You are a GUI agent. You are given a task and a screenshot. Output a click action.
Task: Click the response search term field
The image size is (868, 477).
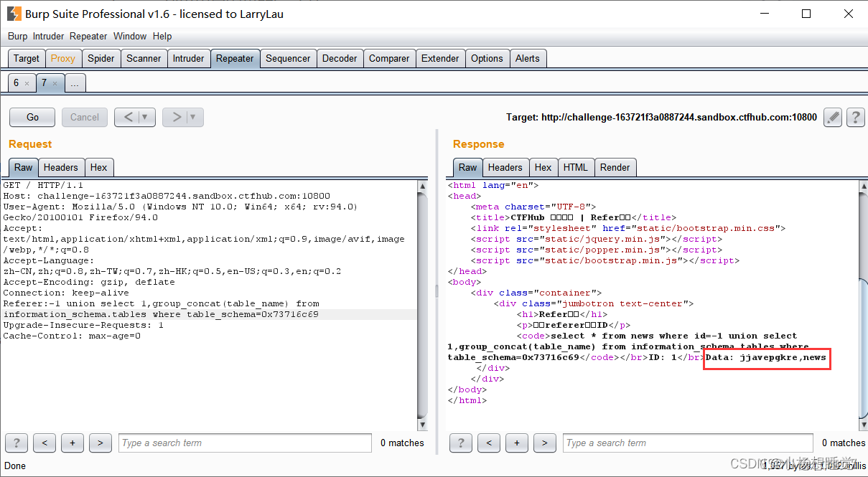point(688,443)
